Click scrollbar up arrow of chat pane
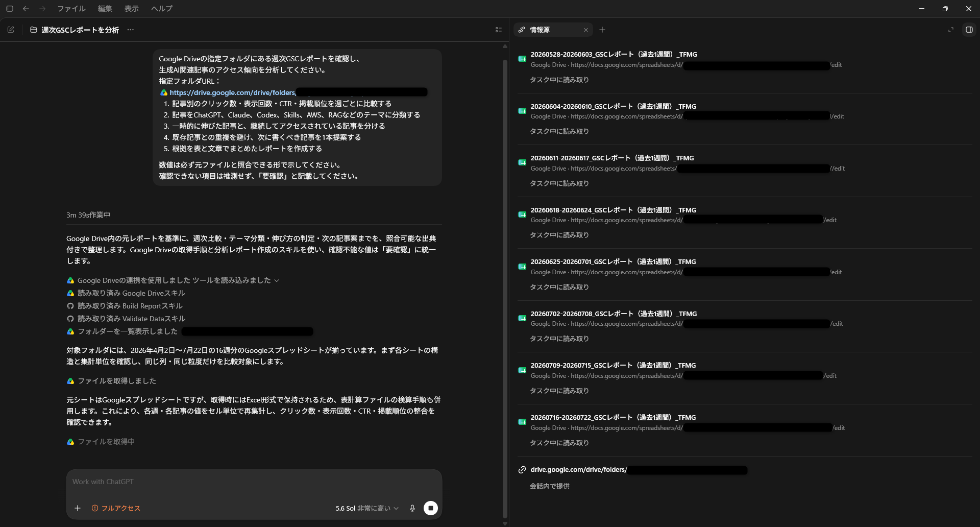 pos(505,46)
